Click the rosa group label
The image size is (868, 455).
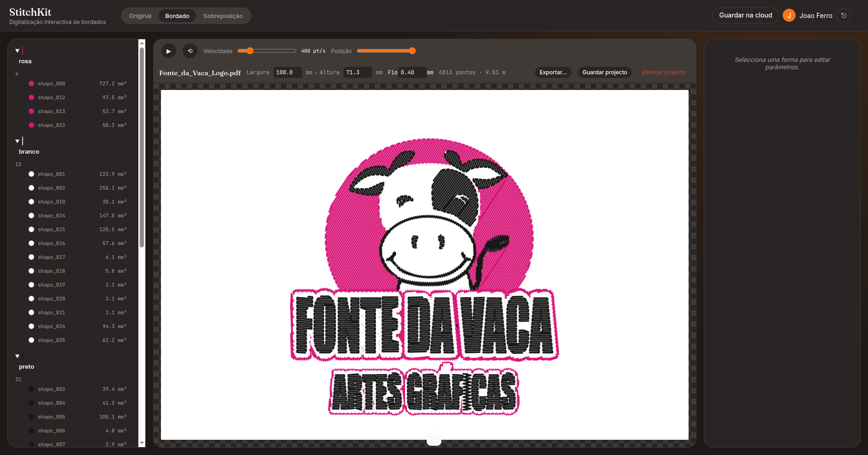click(25, 61)
